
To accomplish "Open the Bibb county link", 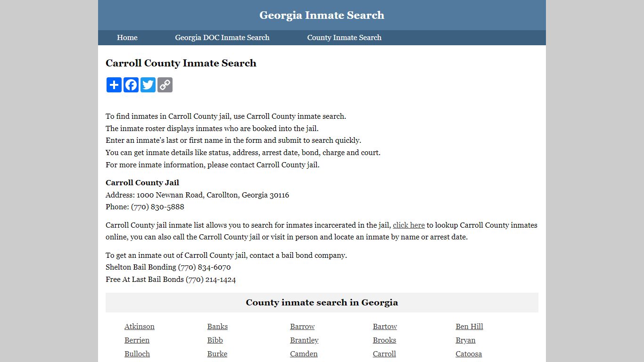I will [215, 340].
